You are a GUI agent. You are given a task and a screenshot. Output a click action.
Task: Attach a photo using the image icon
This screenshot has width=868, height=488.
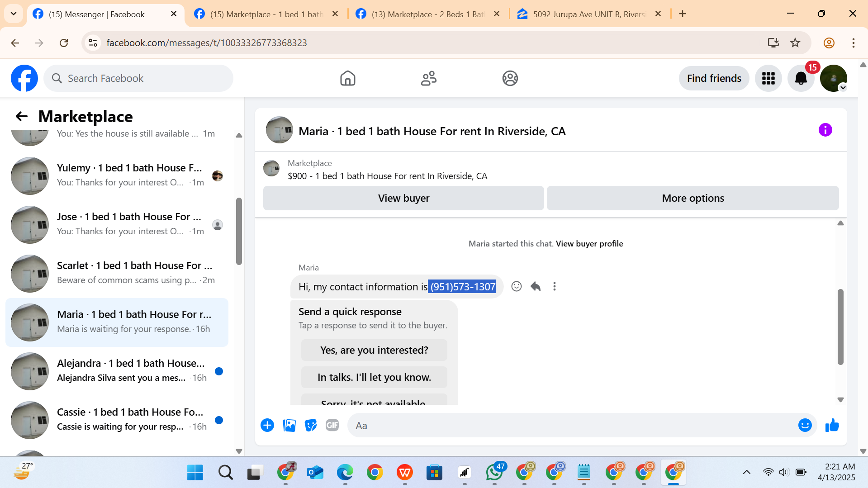click(x=289, y=425)
